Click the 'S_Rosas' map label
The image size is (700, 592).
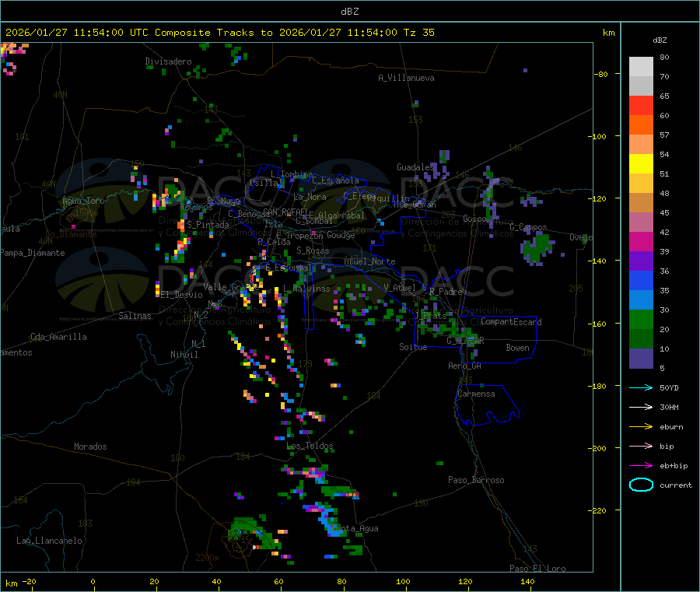(x=313, y=250)
